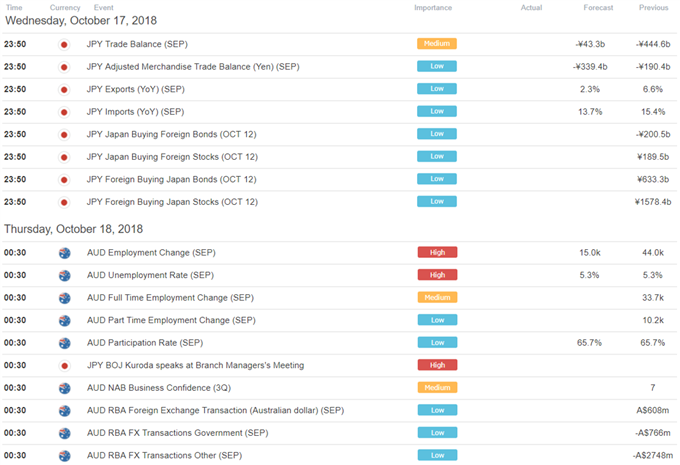680x465 pixels.
Task: Click the Forecast column header
Action: click(598, 7)
